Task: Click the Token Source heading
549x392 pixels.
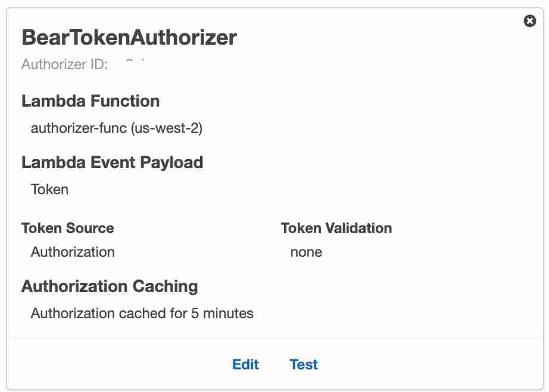Action: pyautogui.click(x=67, y=228)
